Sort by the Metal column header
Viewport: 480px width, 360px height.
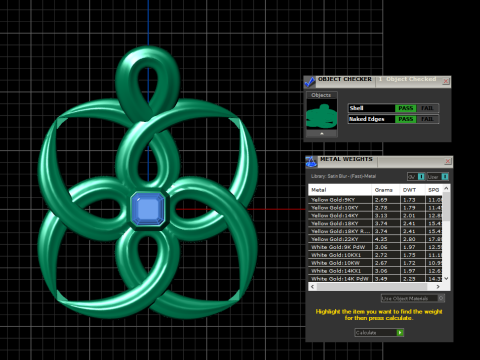click(x=340, y=190)
